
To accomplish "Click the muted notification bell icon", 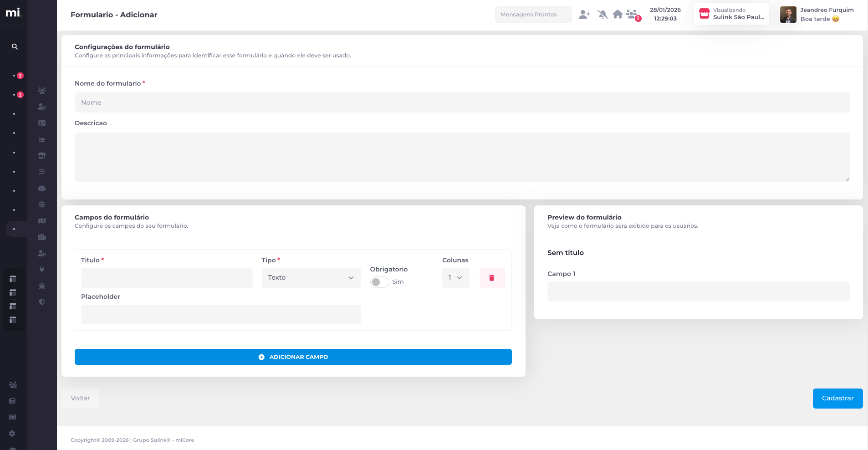I will 602,15.
